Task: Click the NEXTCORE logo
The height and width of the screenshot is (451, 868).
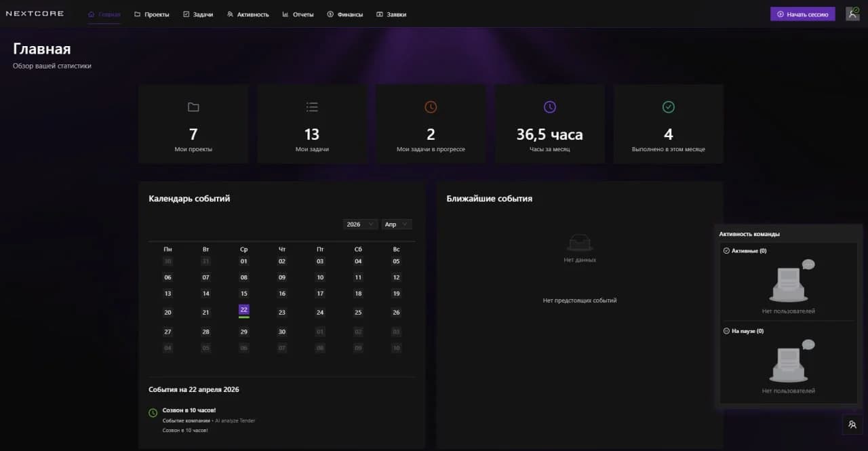Action: click(x=35, y=14)
